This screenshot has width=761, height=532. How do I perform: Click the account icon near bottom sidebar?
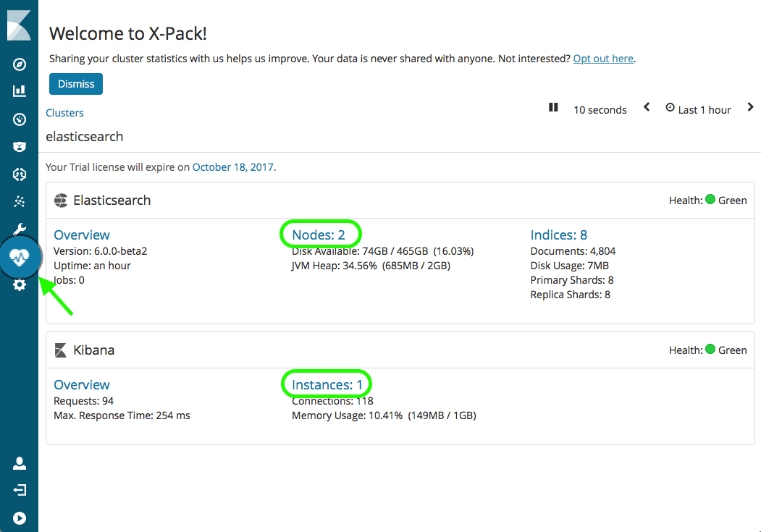tap(20, 463)
